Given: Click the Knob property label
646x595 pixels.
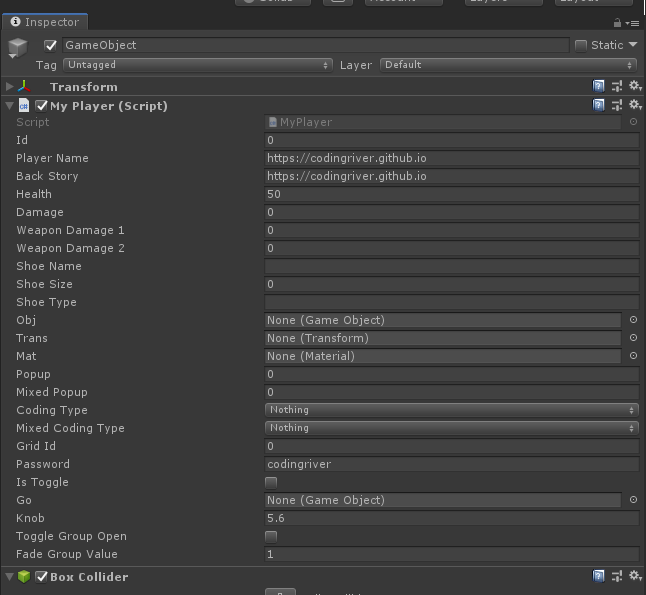Looking at the screenshot, I should click(30, 518).
